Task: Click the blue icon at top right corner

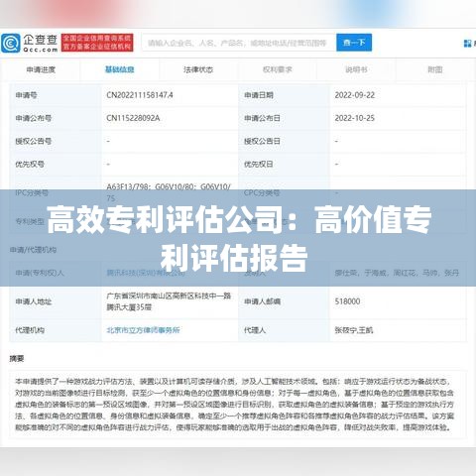Action: click(x=468, y=43)
